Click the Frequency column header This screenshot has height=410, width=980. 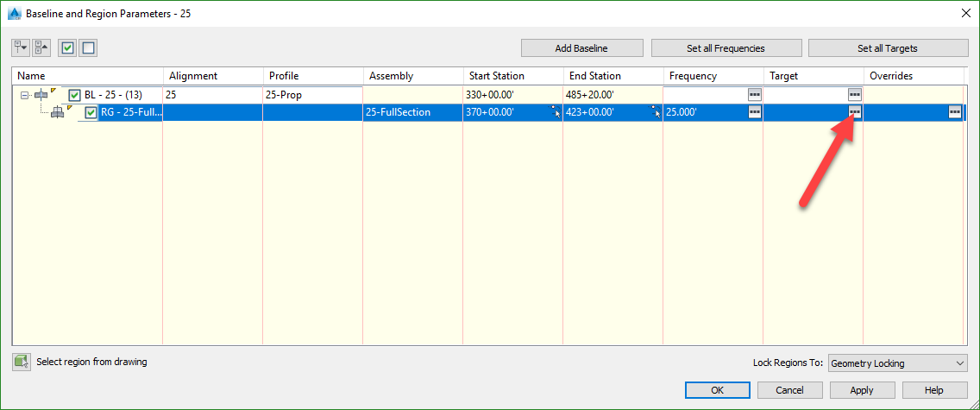tap(713, 76)
